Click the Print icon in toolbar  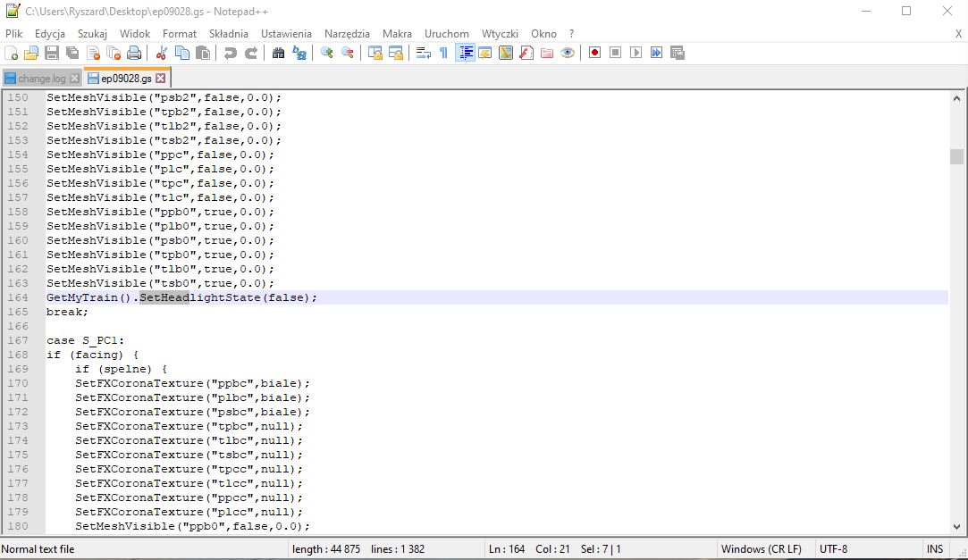point(133,53)
